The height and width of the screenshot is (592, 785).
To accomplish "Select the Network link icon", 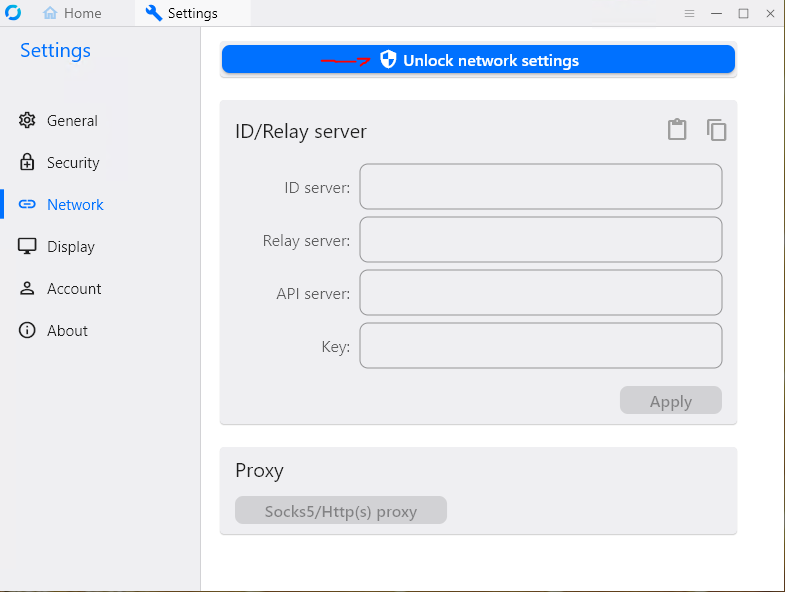I will pyautogui.click(x=27, y=205).
